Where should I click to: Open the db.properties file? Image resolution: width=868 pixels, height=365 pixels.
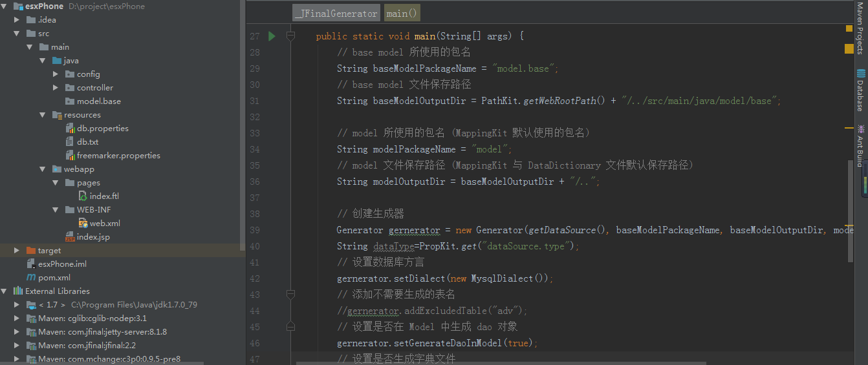pos(103,128)
